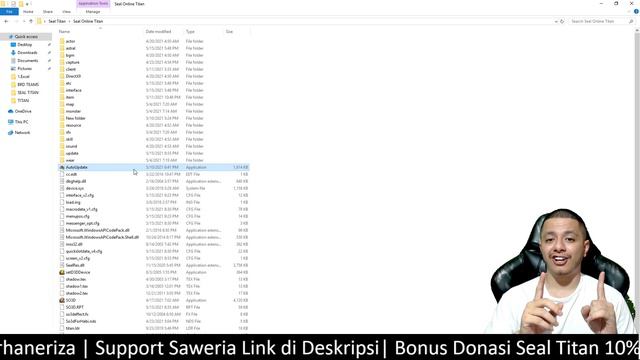Screen dimensions: 640x360
Task: Select the skill folder icon
Action: (62, 139)
